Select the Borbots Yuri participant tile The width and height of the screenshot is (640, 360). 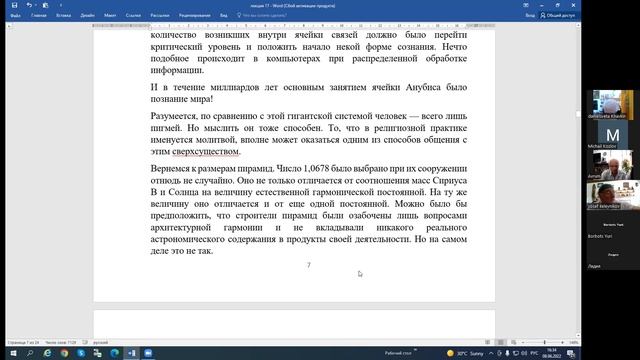(x=613, y=225)
